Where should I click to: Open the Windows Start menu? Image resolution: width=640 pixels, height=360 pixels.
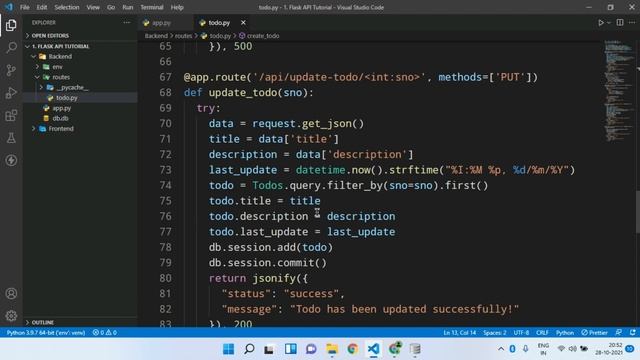[x=229, y=349]
